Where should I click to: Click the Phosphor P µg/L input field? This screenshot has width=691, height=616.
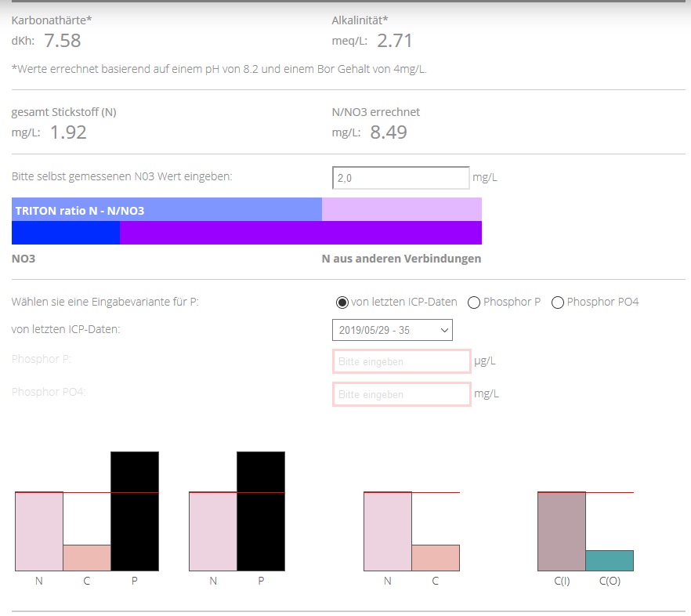[x=401, y=362]
